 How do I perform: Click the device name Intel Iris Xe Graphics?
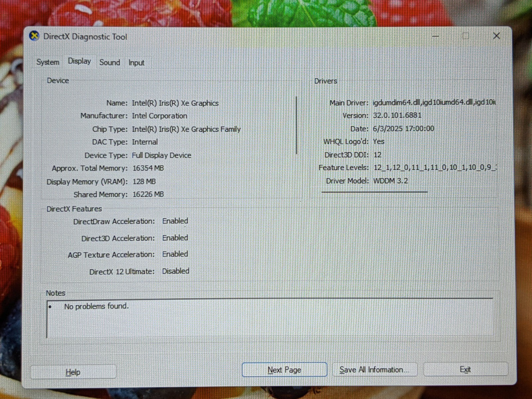(175, 103)
